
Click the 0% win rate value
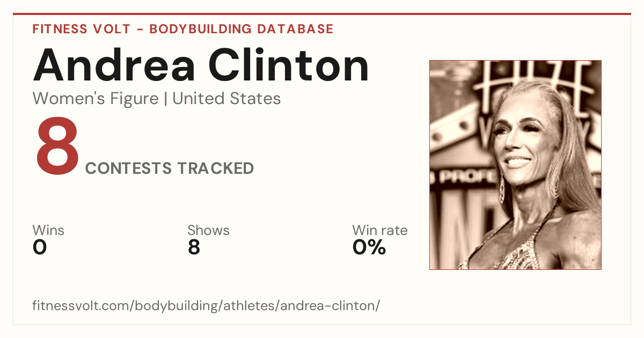coord(369,247)
